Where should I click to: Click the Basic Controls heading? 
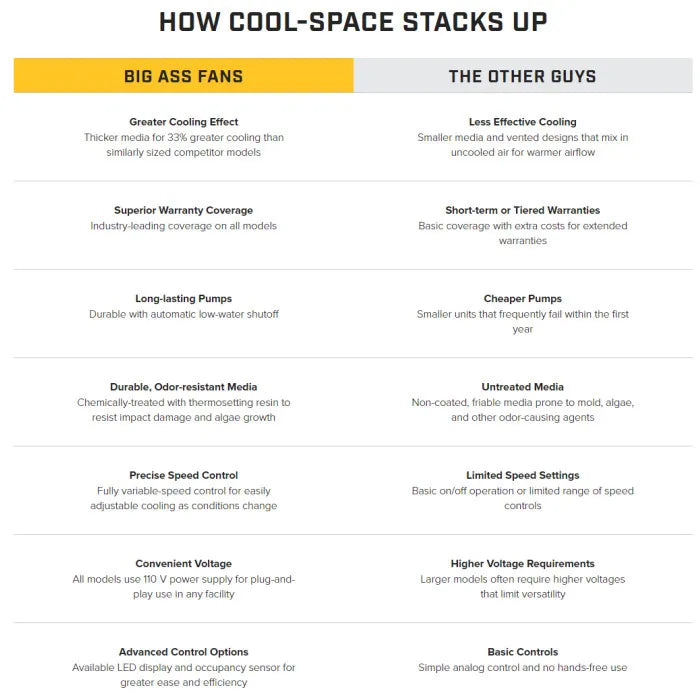pos(522,652)
